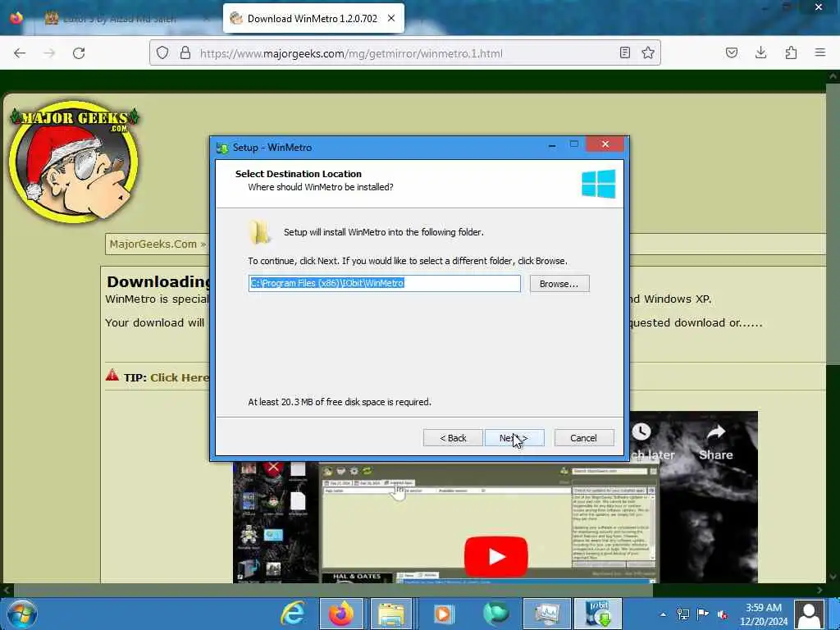
Task: Switch to the IObit installer taskbar icon
Action: 598,614
